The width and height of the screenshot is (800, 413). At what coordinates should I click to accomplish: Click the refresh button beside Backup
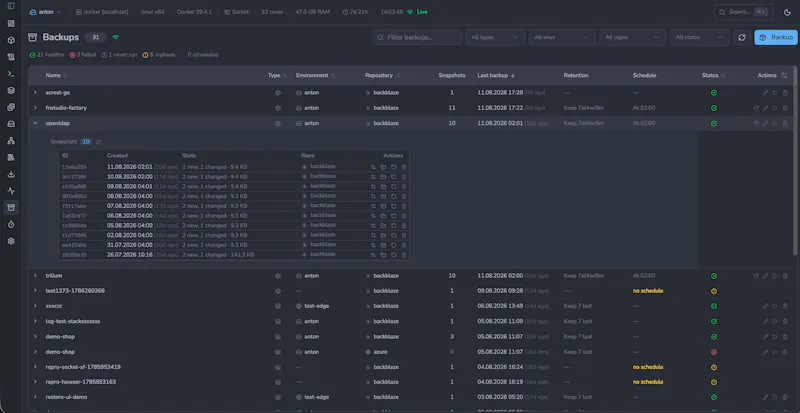(x=742, y=37)
